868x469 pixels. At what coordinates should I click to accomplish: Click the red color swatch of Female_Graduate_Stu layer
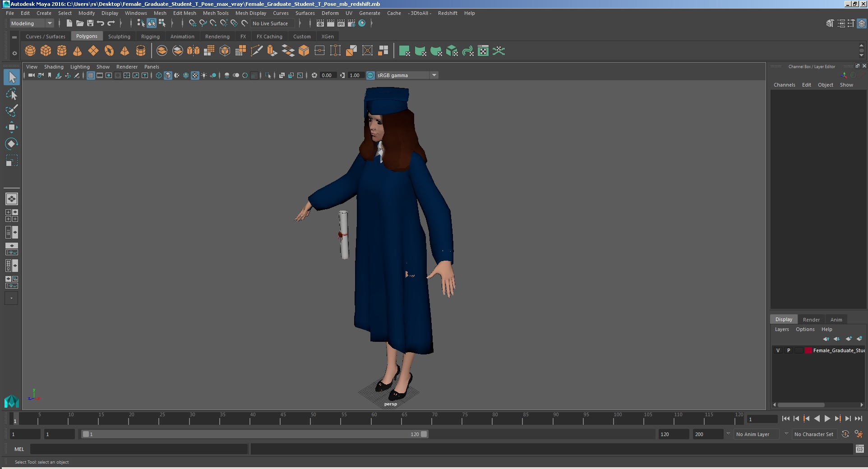[808, 350]
